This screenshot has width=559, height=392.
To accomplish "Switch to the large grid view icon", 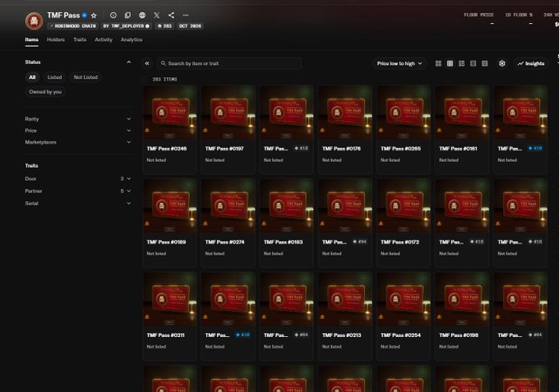I will [438, 63].
